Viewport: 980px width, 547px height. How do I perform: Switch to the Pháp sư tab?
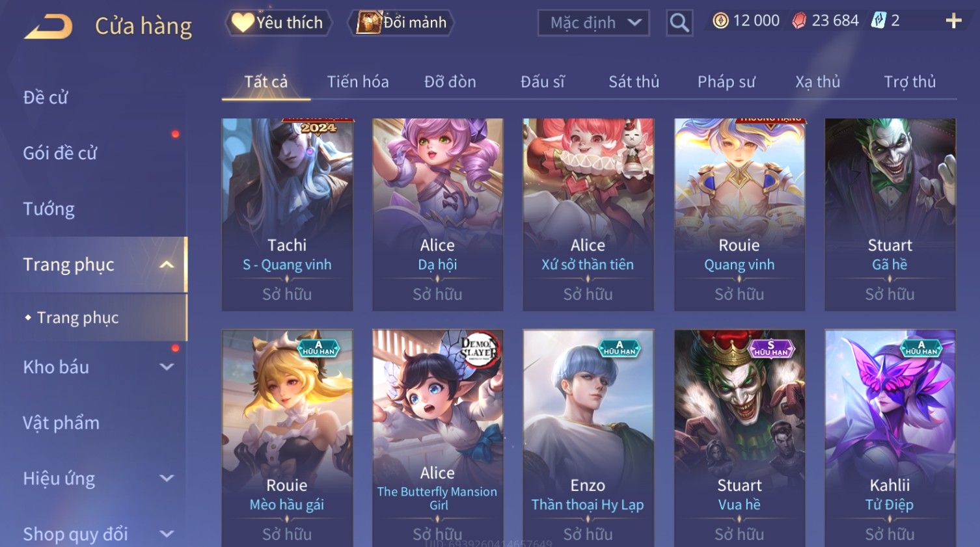[x=726, y=82]
